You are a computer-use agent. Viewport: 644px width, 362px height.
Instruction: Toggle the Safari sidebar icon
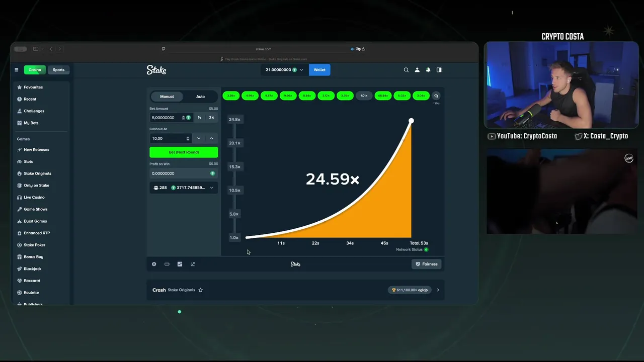click(x=36, y=49)
